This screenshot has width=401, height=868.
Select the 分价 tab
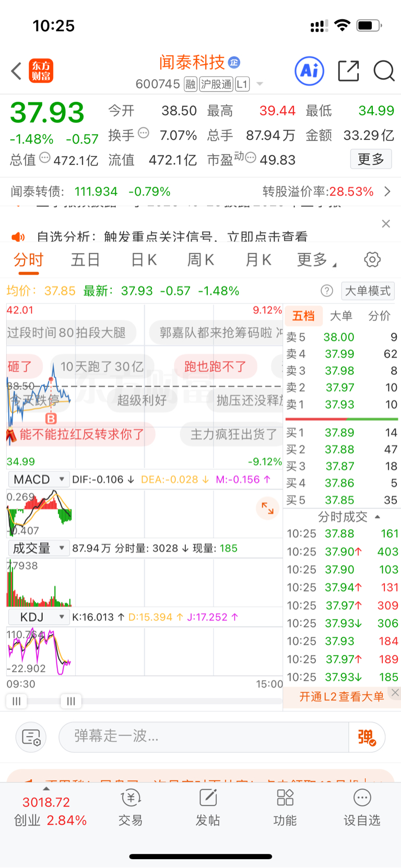point(379,316)
